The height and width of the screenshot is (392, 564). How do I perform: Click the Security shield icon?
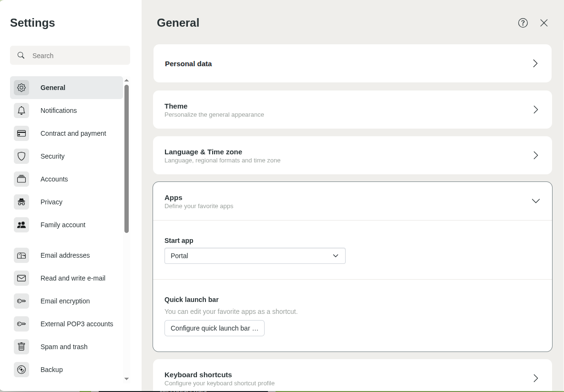coord(21,156)
